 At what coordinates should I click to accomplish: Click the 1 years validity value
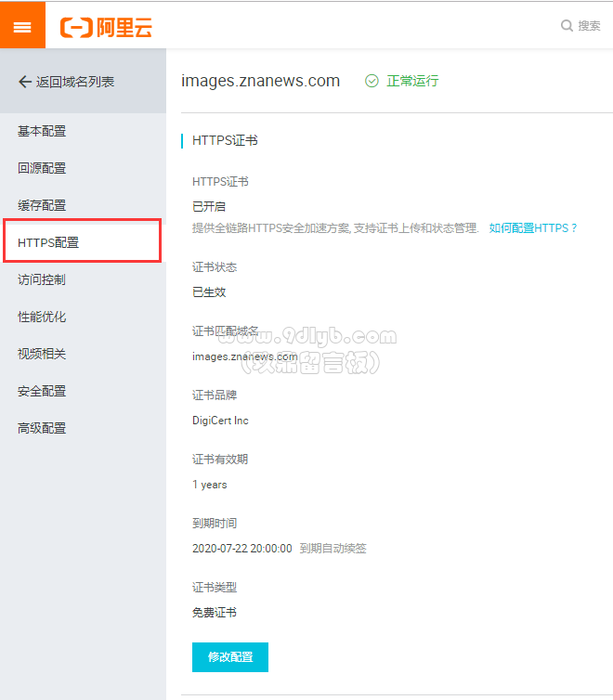[209, 485]
